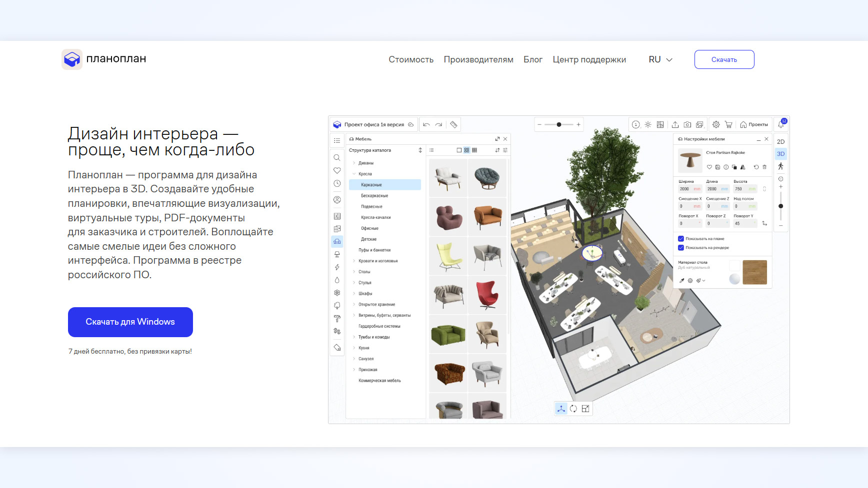
Task: Click the trash icon in furniture settings
Action: click(x=764, y=167)
